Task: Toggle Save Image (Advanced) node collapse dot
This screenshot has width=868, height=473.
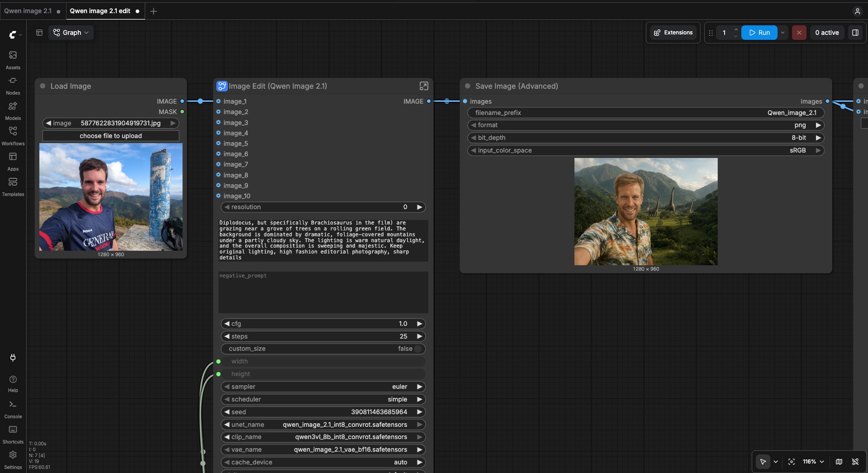Action: pos(468,86)
